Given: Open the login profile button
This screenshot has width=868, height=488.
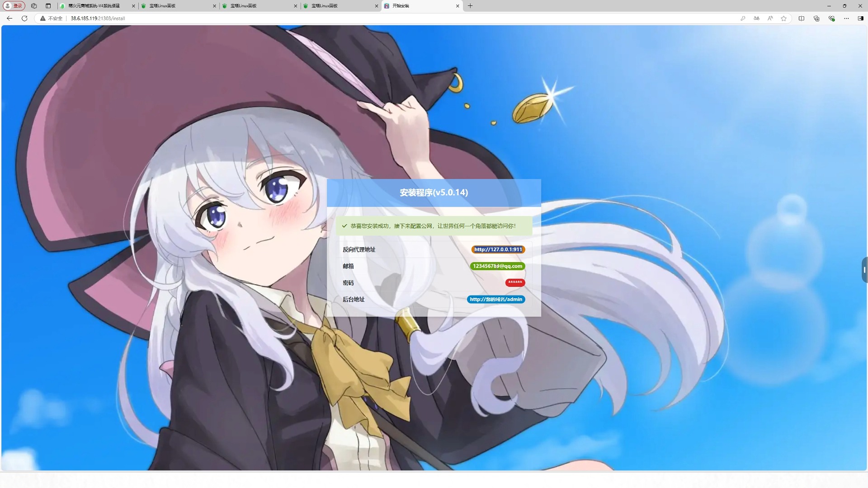Looking at the screenshot, I should point(14,6).
